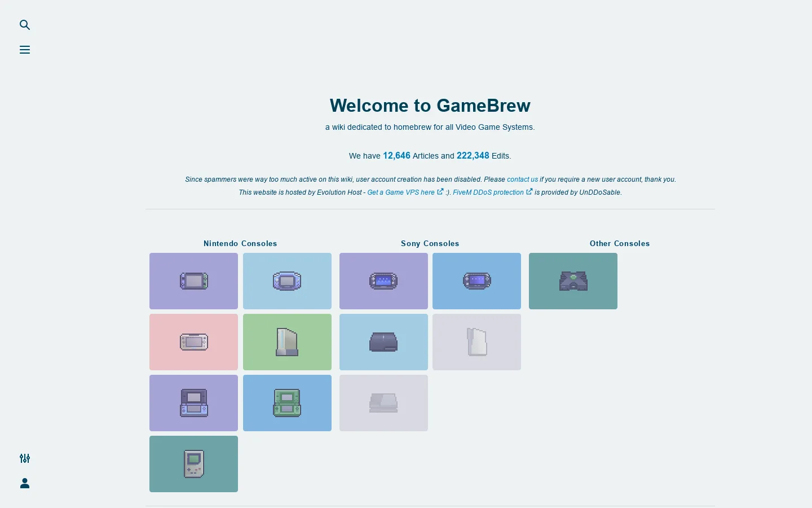Open the light blue PlayStation 3 console tile
The width and height of the screenshot is (812, 508).
tap(383, 342)
